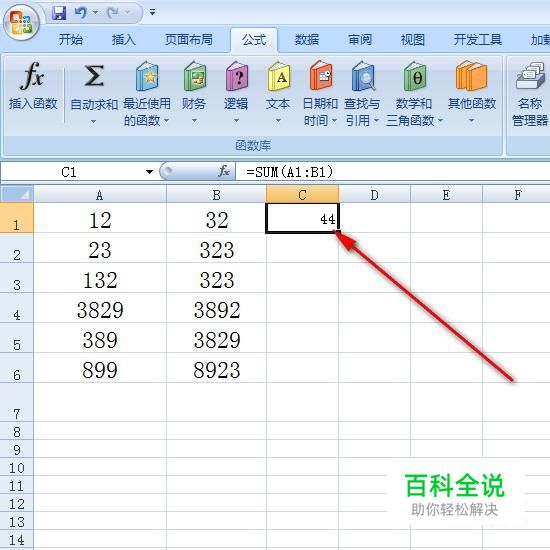Viewport: 550px width, 550px height.
Task: Open the Lookup and Reference functions icon
Action: click(x=363, y=76)
